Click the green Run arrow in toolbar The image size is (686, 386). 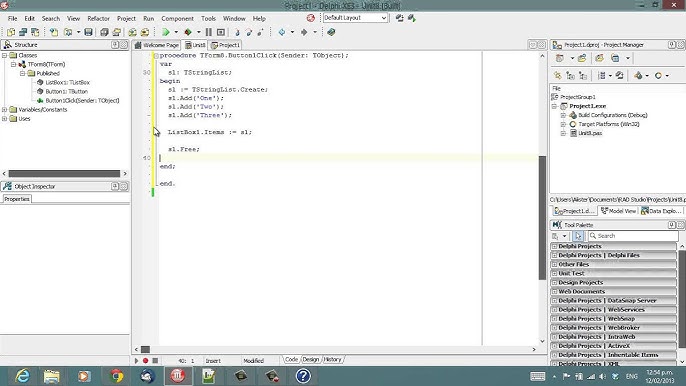pyautogui.click(x=166, y=32)
